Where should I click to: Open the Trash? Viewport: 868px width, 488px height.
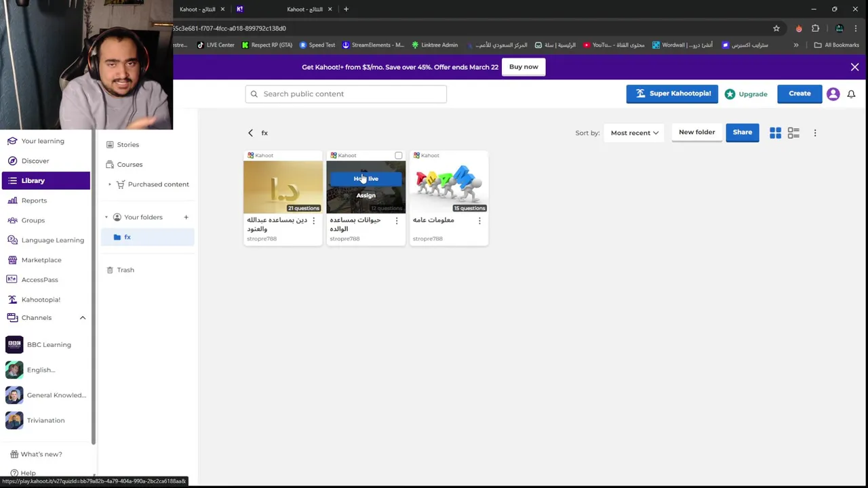click(121, 270)
